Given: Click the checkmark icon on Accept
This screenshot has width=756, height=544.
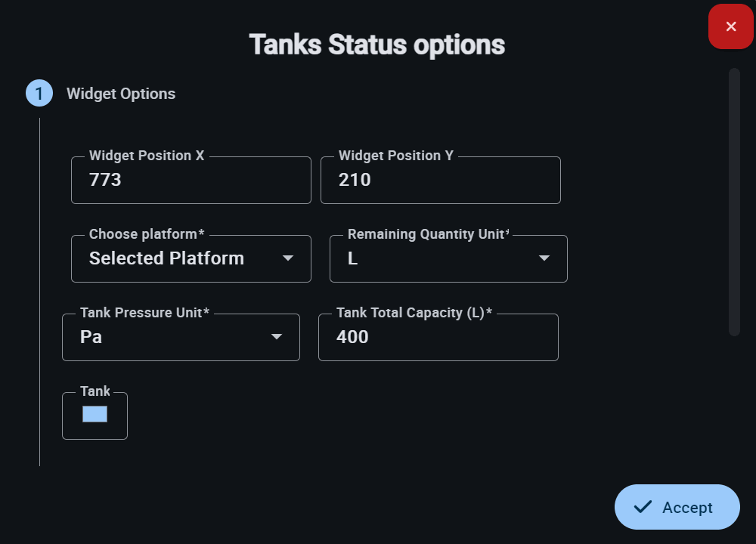Looking at the screenshot, I should tap(643, 507).
